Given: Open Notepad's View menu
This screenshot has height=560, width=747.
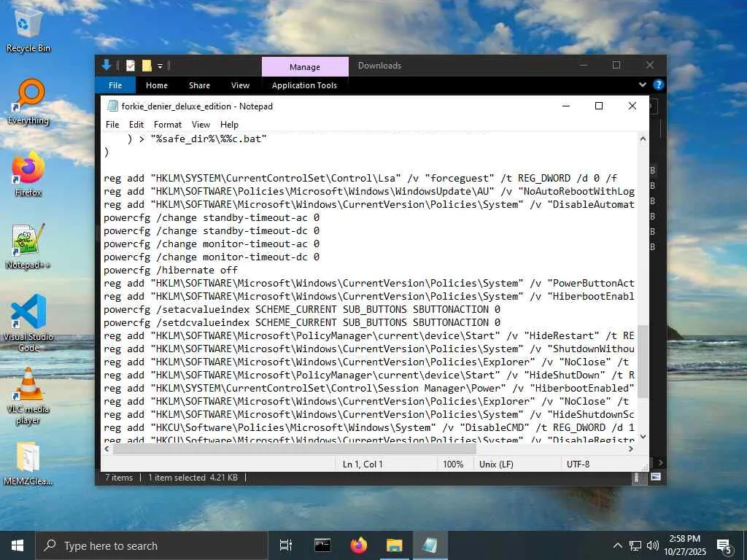Looking at the screenshot, I should [x=201, y=124].
